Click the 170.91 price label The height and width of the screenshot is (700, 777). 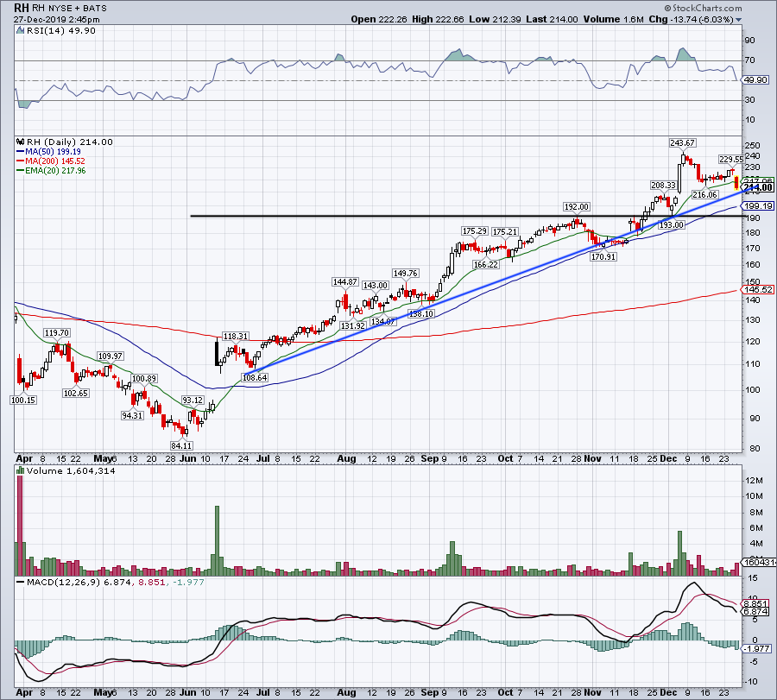click(603, 256)
